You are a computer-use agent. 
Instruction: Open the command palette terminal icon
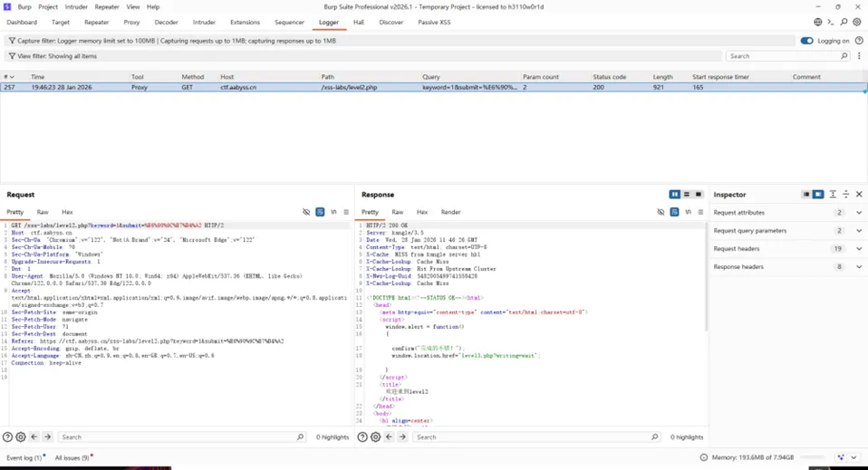click(x=830, y=22)
